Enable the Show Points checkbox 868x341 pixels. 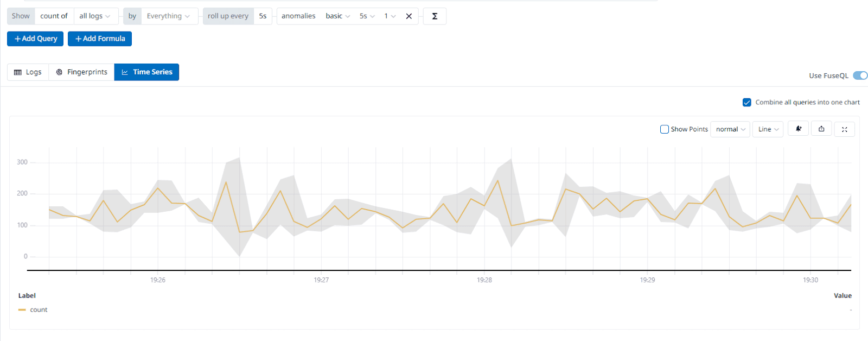pyautogui.click(x=665, y=129)
